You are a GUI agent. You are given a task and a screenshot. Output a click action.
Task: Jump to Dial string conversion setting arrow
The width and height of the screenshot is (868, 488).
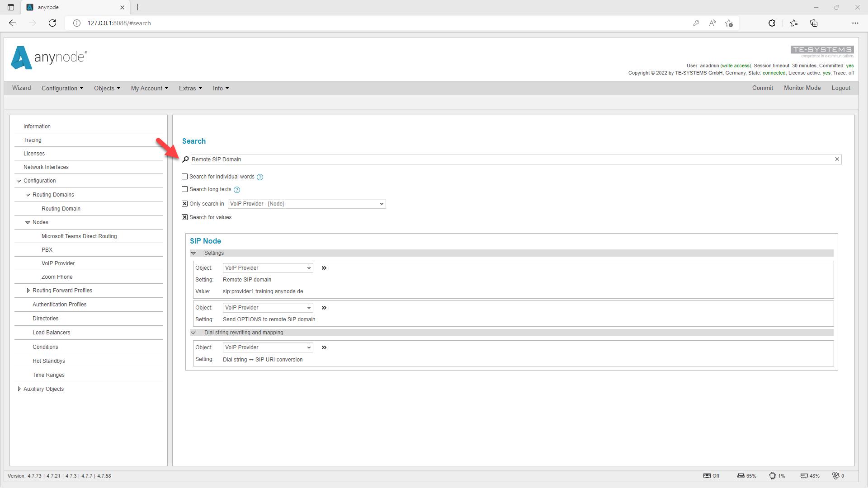click(x=324, y=347)
